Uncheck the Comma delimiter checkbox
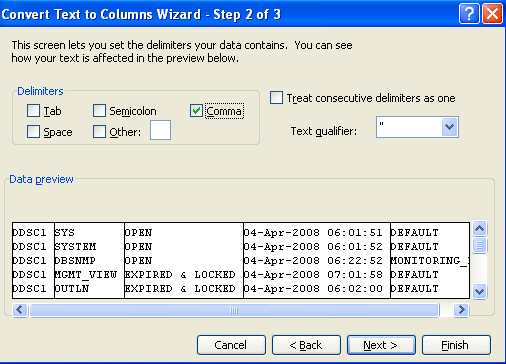 click(196, 111)
